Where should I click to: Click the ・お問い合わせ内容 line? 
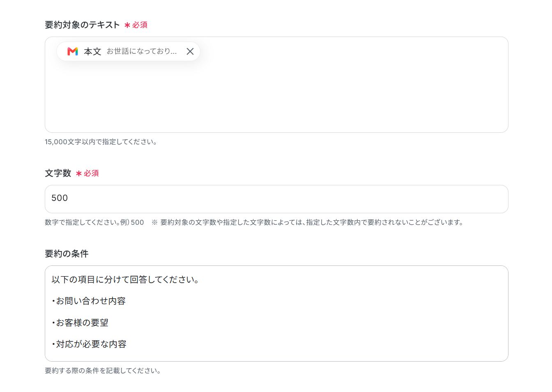pos(88,301)
